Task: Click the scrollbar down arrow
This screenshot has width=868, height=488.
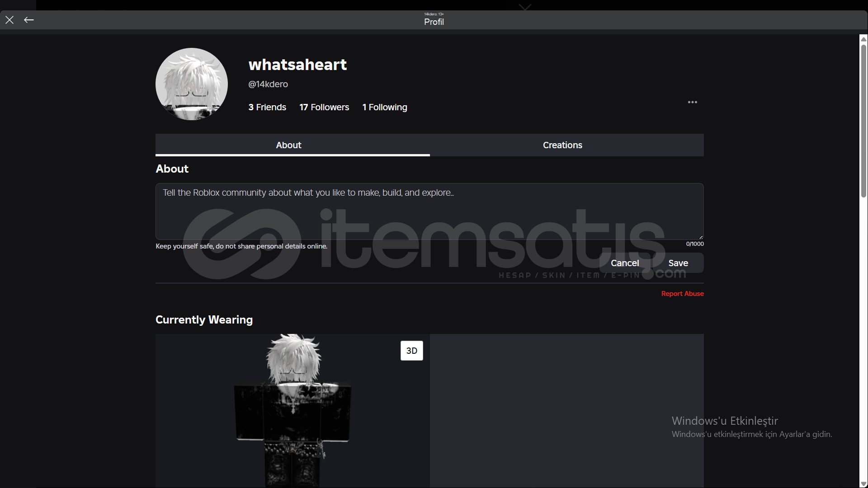Action: point(863,484)
